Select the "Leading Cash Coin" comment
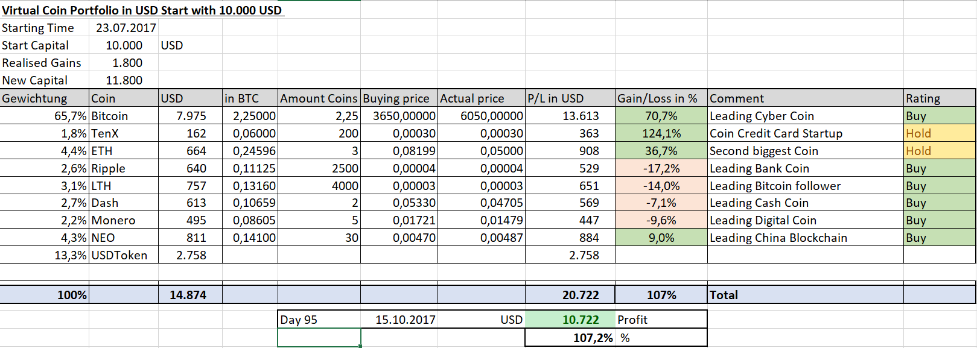Image resolution: width=980 pixels, height=348 pixels. pyautogui.click(x=805, y=203)
